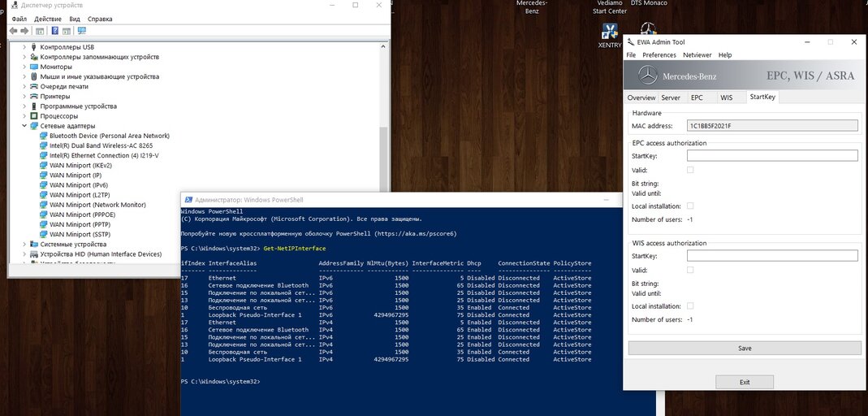868x416 pixels.
Task: Toggle WIS Valid checkbox
Action: coord(690,270)
